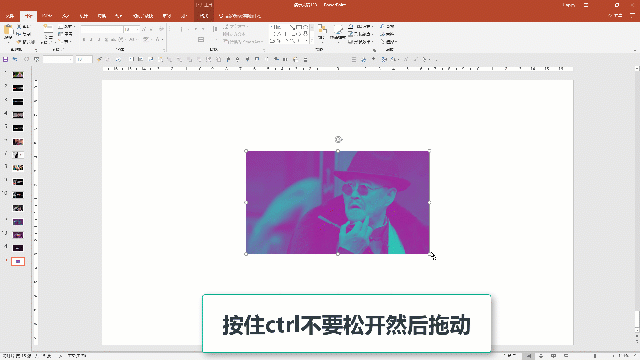Click the Copy icon in Clipboard group

[x=19, y=34]
